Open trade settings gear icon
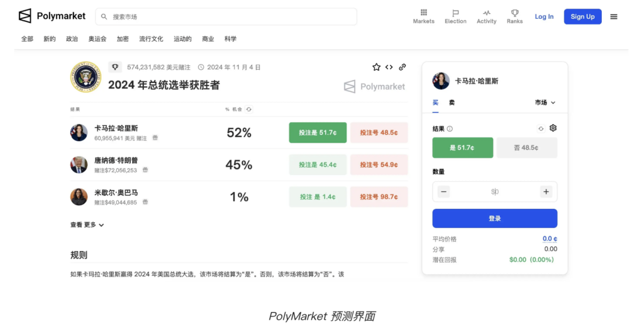Image resolution: width=644 pixels, height=326 pixels. click(553, 128)
